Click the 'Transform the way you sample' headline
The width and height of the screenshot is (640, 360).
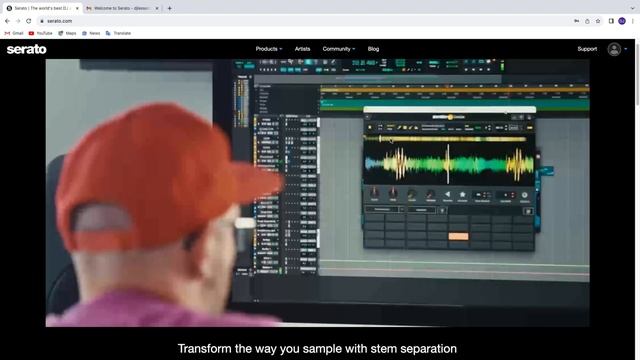coord(317,349)
